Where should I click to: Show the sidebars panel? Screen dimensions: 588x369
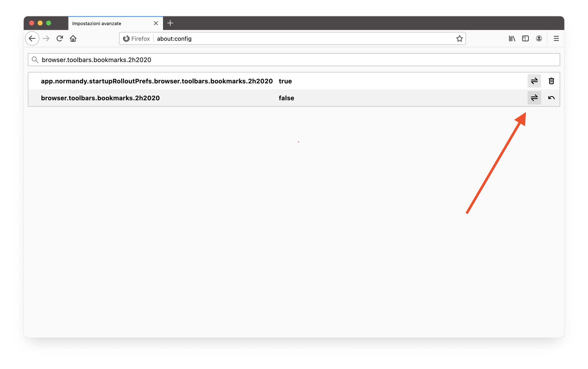525,39
